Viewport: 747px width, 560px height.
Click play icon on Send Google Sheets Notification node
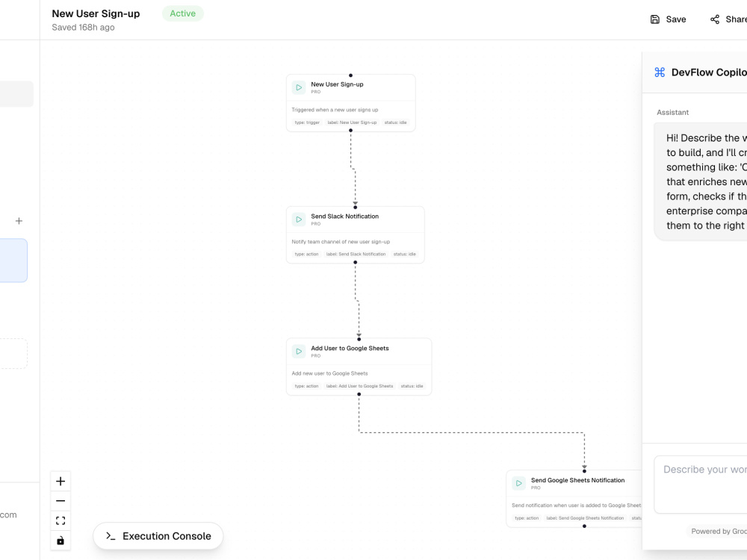pos(519,483)
